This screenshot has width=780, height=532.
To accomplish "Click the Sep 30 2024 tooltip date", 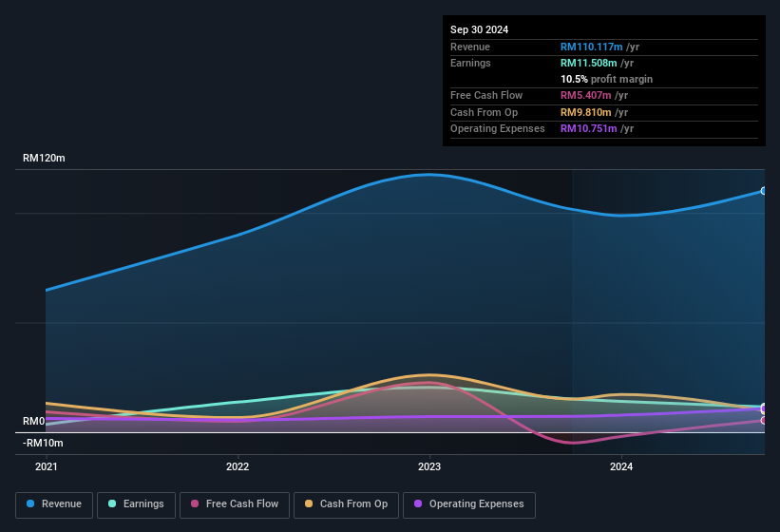I will click(479, 29).
